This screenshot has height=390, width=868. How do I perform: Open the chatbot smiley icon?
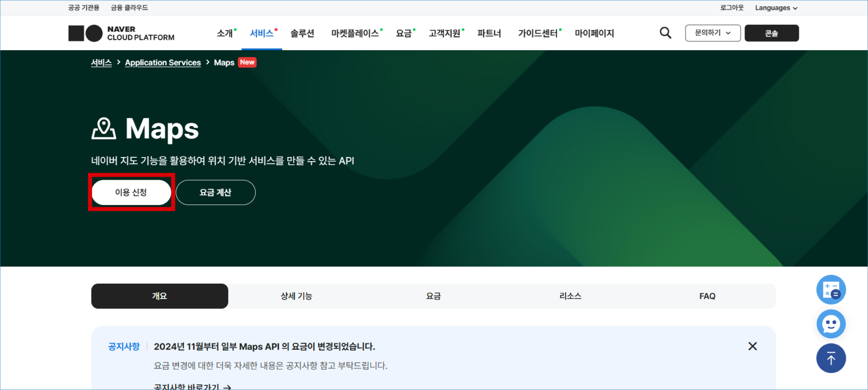tap(831, 324)
